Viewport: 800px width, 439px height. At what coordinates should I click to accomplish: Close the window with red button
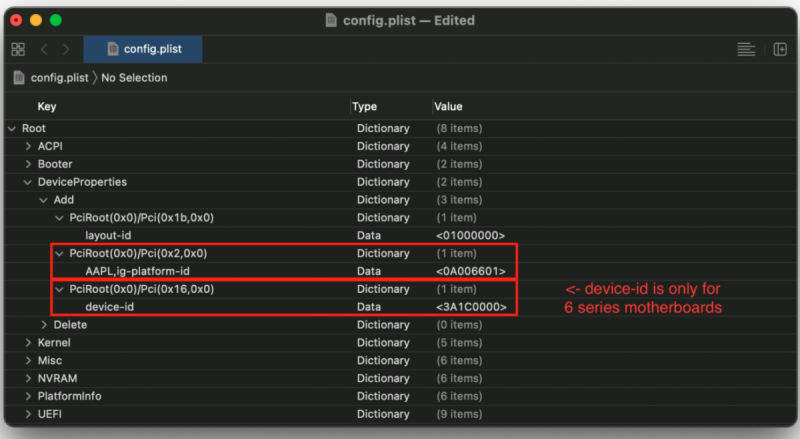tap(16, 20)
